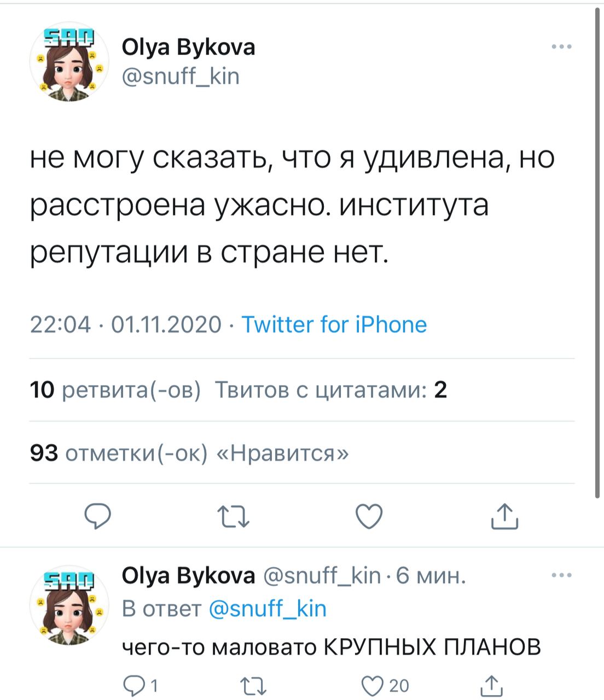Open the reply's profile avatar
Screen dimensions: 604x700
point(69,605)
